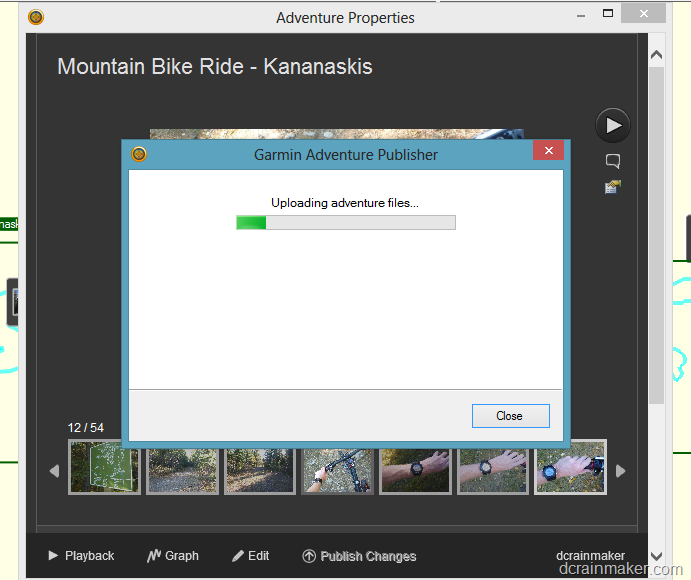The width and height of the screenshot is (691, 580).
Task: Open Playback in the bottom toolbar
Action: pyautogui.click(x=81, y=556)
